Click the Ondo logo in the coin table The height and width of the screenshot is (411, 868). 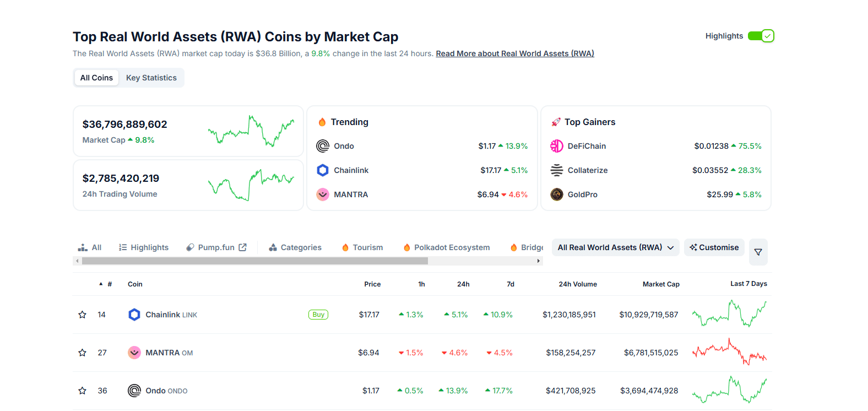[134, 391]
